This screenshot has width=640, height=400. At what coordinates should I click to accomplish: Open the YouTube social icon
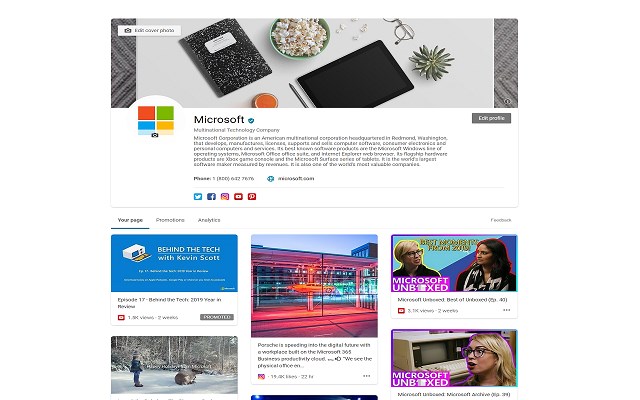coord(238,197)
